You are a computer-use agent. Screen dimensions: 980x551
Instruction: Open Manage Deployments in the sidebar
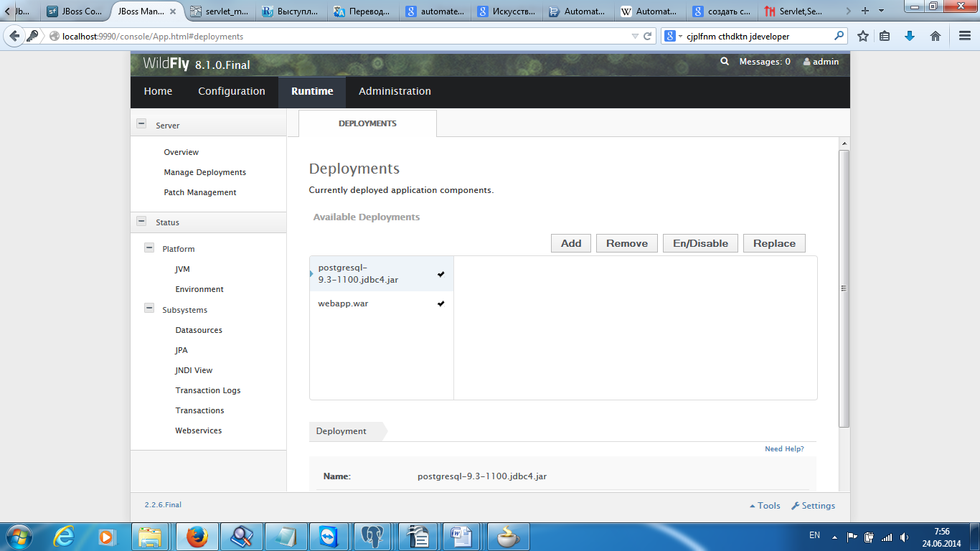pyautogui.click(x=204, y=172)
